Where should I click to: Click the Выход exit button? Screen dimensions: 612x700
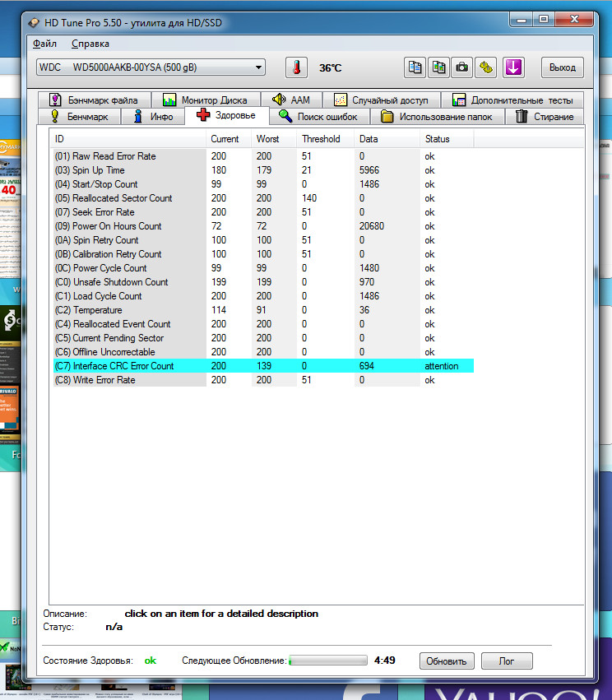563,67
